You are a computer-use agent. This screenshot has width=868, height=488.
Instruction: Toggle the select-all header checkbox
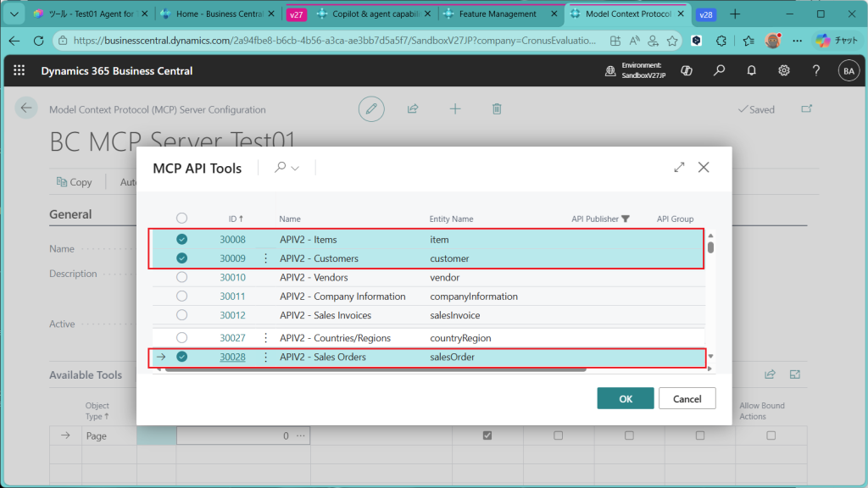(181, 219)
